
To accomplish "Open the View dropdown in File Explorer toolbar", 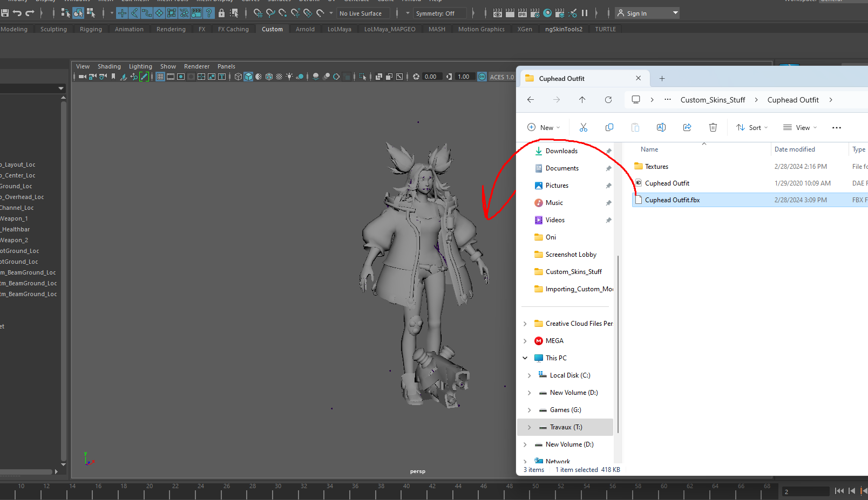I will [x=800, y=127].
